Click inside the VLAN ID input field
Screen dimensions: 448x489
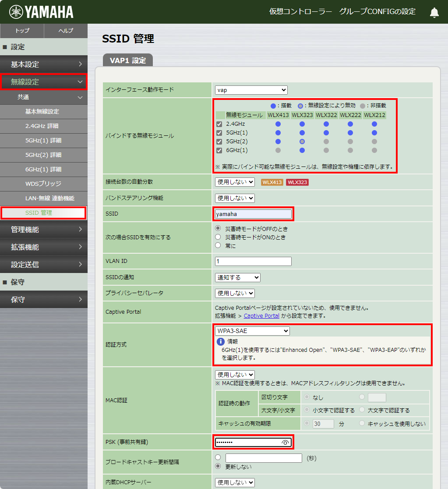click(x=253, y=261)
